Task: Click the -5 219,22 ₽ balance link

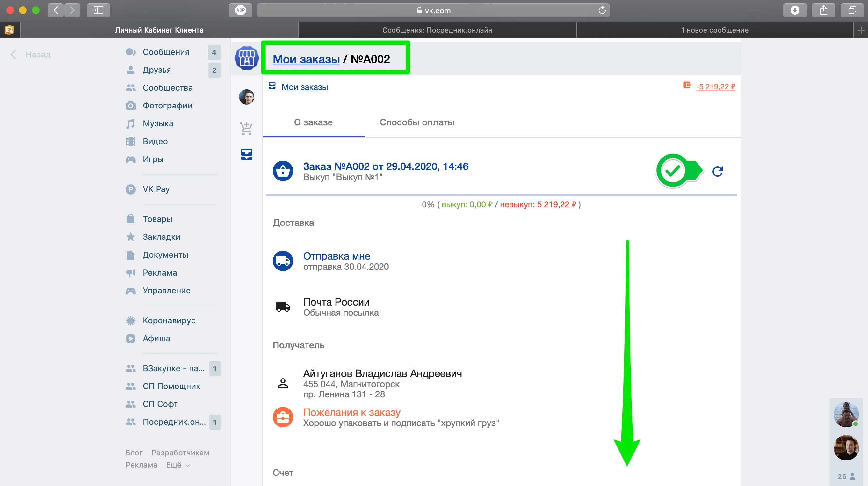Action: tap(715, 87)
